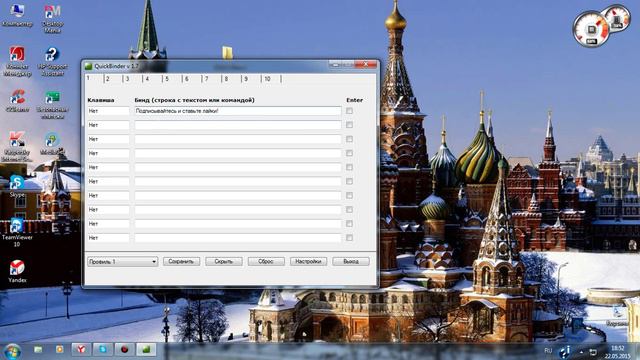This screenshot has height=360, width=640.
Task: Open the orange media player taskbar icon
Action: (60, 349)
